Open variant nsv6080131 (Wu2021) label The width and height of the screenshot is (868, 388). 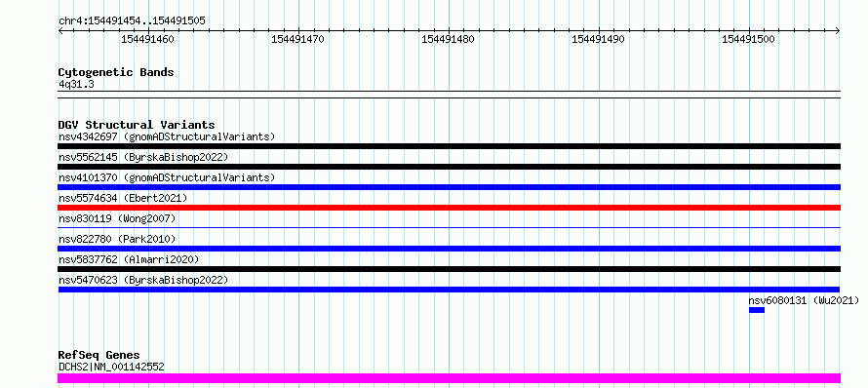pyautogui.click(x=804, y=300)
